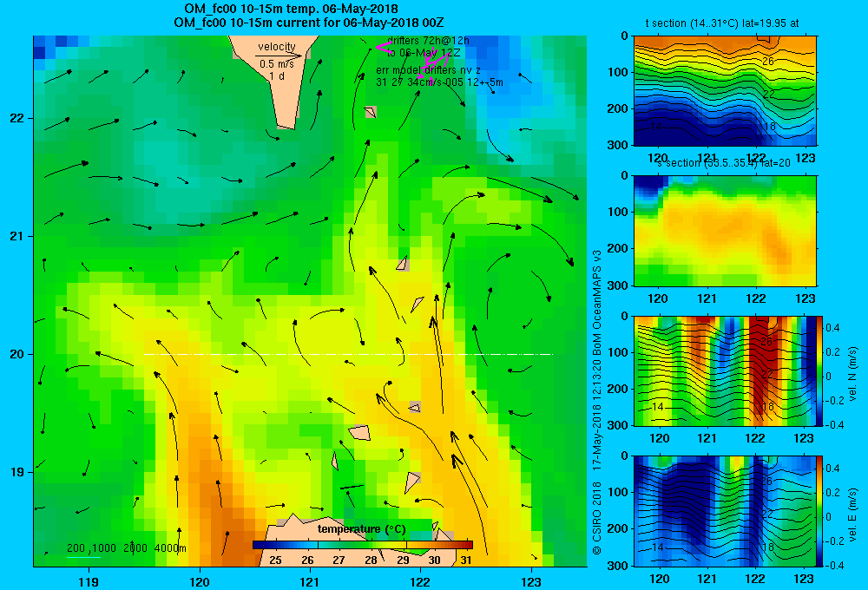Click longitude label '119' under main map
868x590 pixels.
pyautogui.click(x=89, y=581)
